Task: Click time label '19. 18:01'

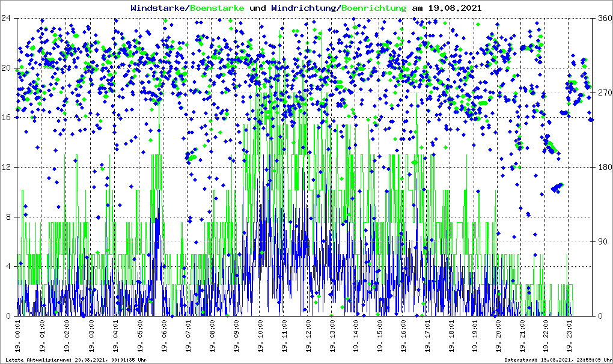Action: (453, 336)
